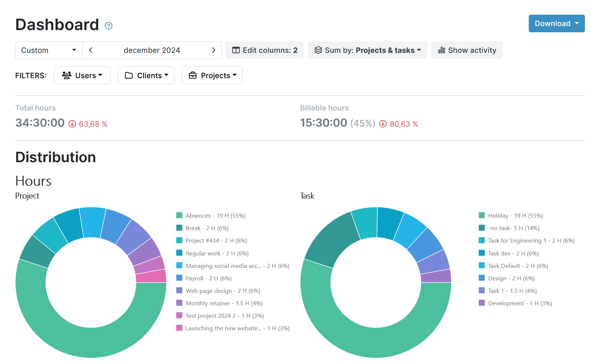Toggle Task dev legend entry
The width and height of the screenshot is (593, 364).
509,253
